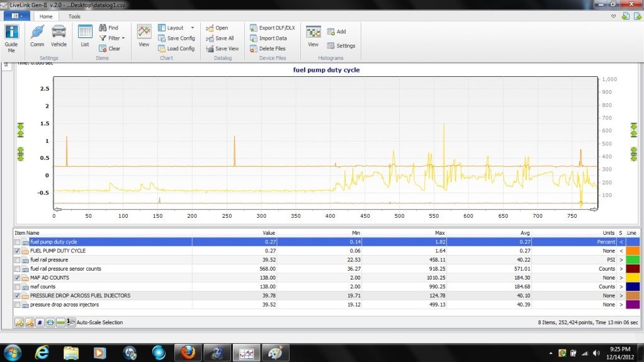Enable the fuel rail pressure checkbox

pos(17,260)
